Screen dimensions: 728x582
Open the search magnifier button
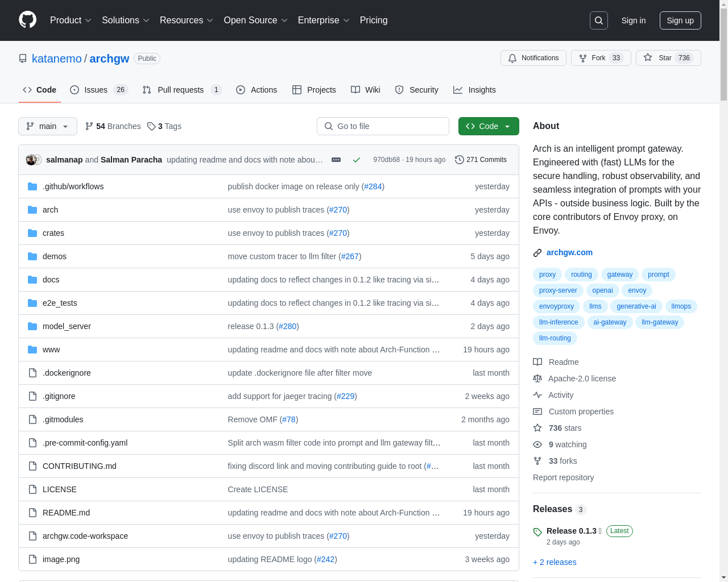coord(599,20)
